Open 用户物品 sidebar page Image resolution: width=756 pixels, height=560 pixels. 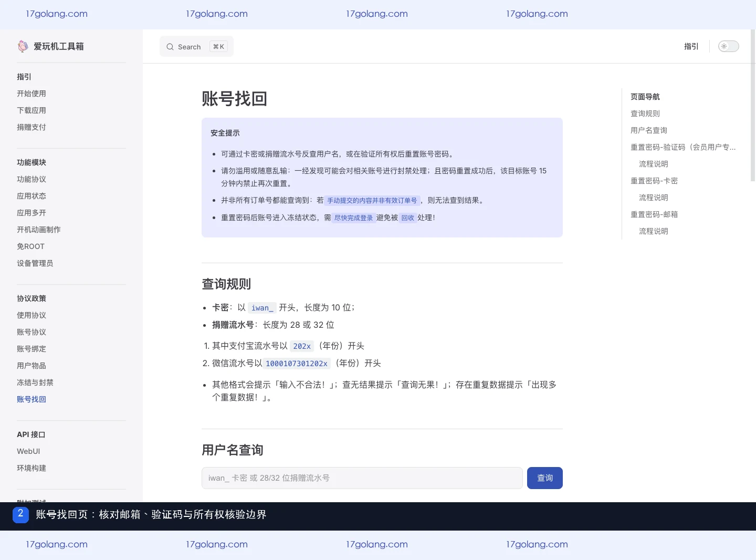pyautogui.click(x=31, y=366)
